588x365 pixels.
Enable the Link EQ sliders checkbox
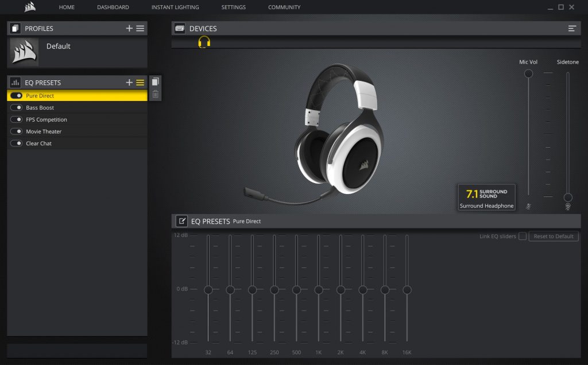(x=522, y=236)
